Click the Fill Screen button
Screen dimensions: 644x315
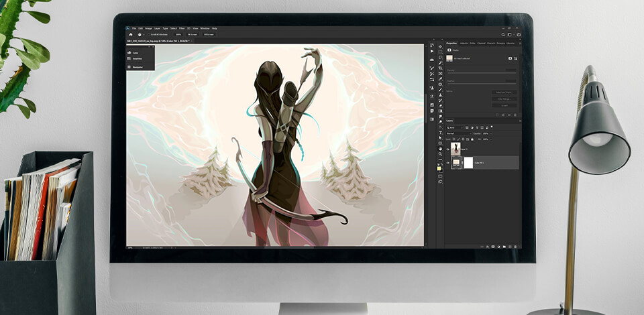point(209,35)
